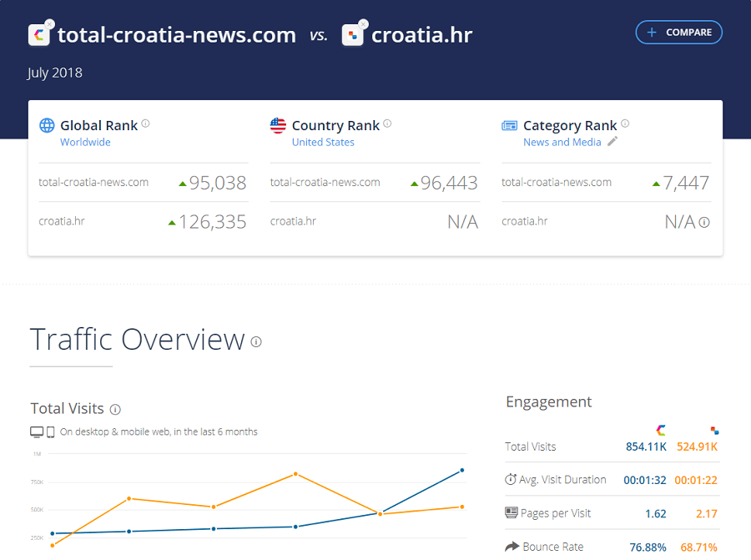
Task: Click total-croatia-news.com in the Category Rank row
Action: [557, 183]
